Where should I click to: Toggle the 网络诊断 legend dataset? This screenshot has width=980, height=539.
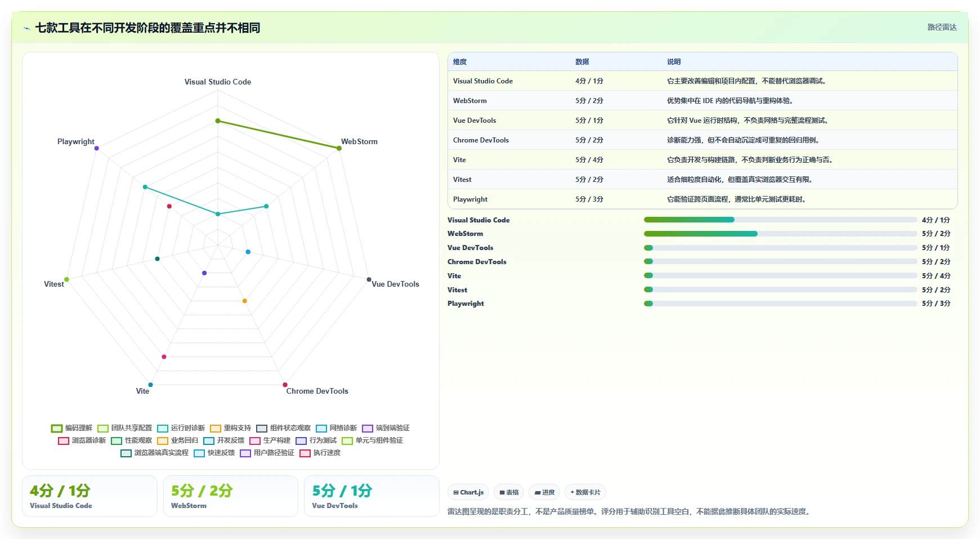(x=336, y=428)
